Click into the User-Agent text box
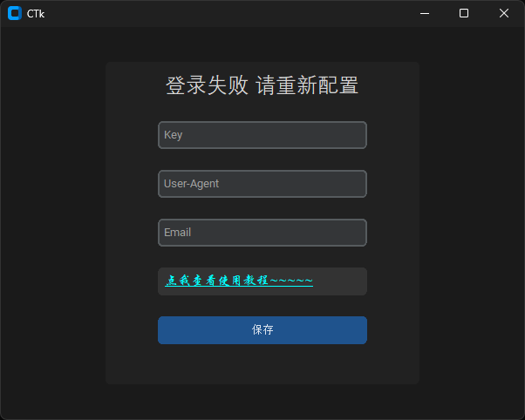The height and width of the screenshot is (420, 525). pos(262,184)
